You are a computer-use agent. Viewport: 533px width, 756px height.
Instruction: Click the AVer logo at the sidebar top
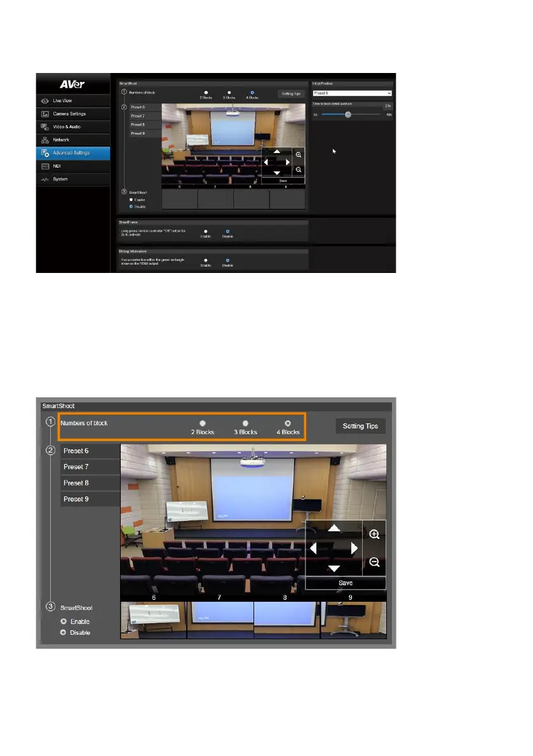coord(73,84)
